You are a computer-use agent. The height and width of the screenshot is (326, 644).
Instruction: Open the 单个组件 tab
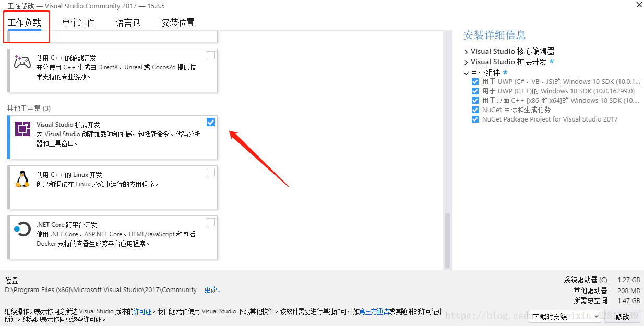pos(78,22)
